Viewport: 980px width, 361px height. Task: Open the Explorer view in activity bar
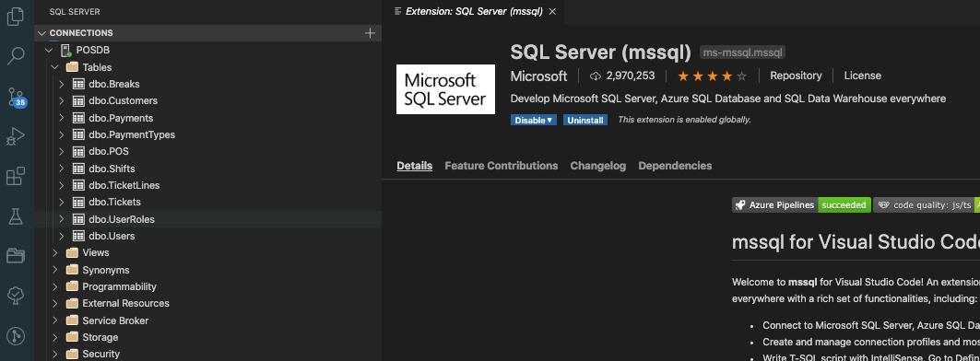[x=15, y=16]
